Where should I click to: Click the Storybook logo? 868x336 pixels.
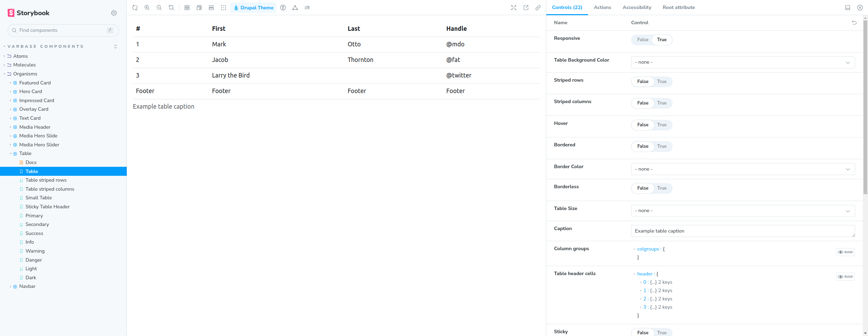coord(29,13)
